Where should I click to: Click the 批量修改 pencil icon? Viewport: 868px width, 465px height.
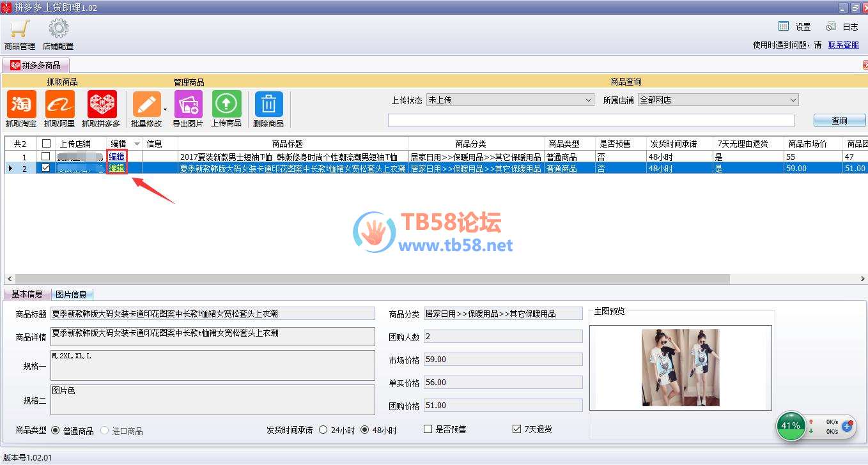click(146, 104)
